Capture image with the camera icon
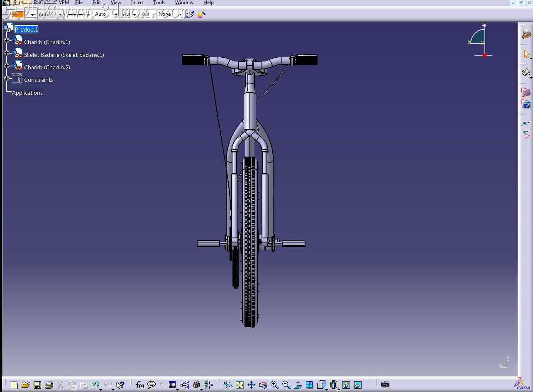The width and height of the screenshot is (533, 392). point(385,385)
